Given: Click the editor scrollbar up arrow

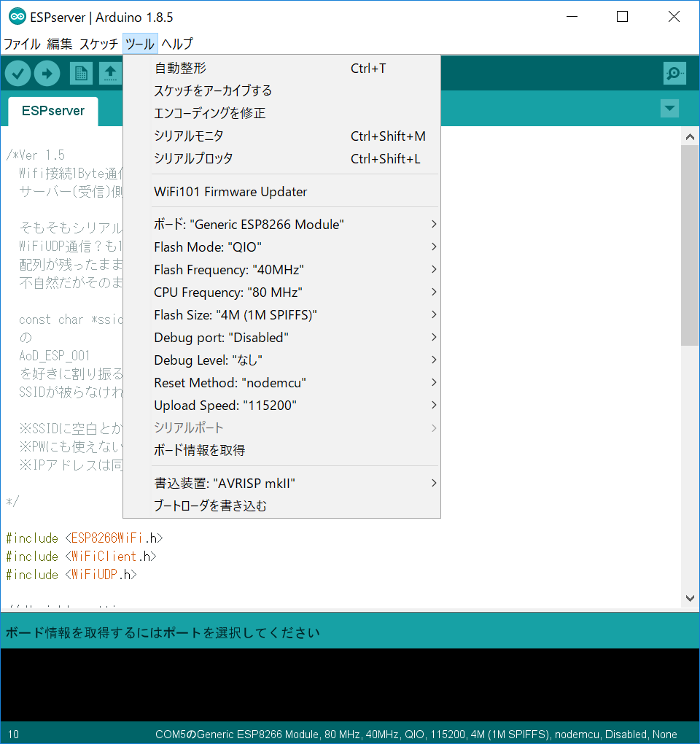Looking at the screenshot, I should tap(690, 137).
